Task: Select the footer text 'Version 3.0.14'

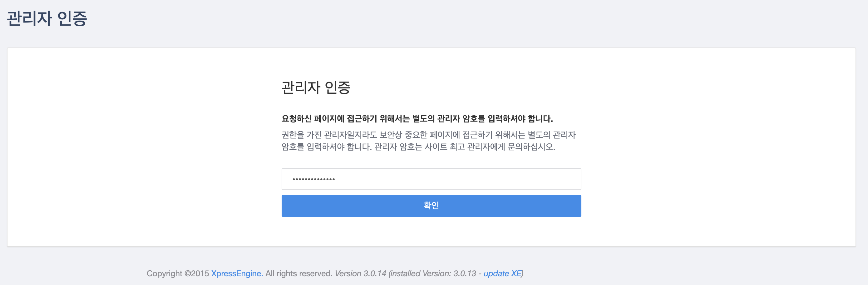Action: tap(360, 273)
